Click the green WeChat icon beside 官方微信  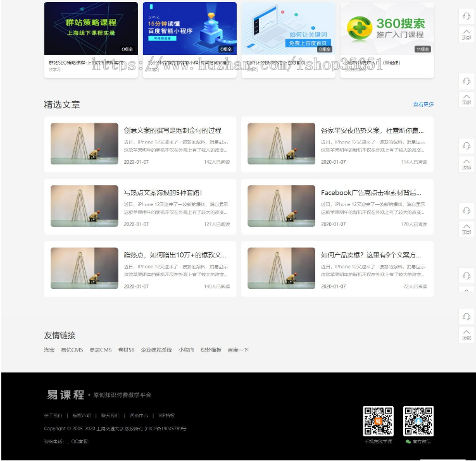(408, 441)
